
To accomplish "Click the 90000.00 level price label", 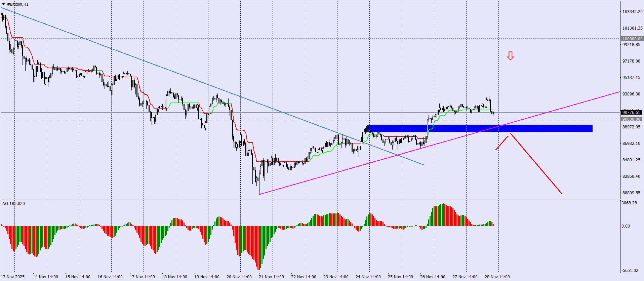I will point(631,119).
